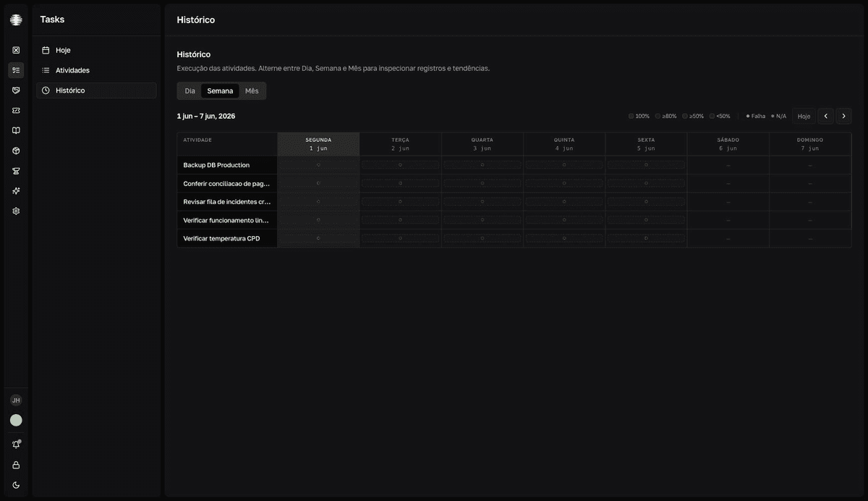Click Conferir conciliacao de pag... row label
This screenshot has width=868, height=501.
[x=226, y=184]
